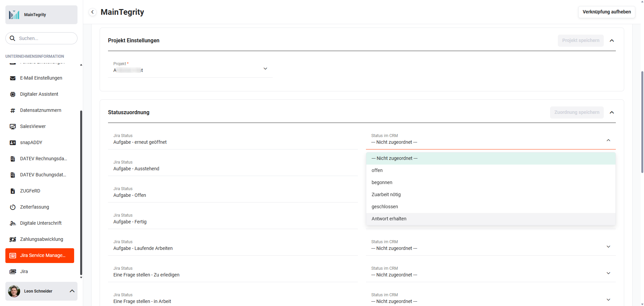Click the Zuordnung speichern button
The height and width of the screenshot is (306, 644).
click(x=577, y=112)
